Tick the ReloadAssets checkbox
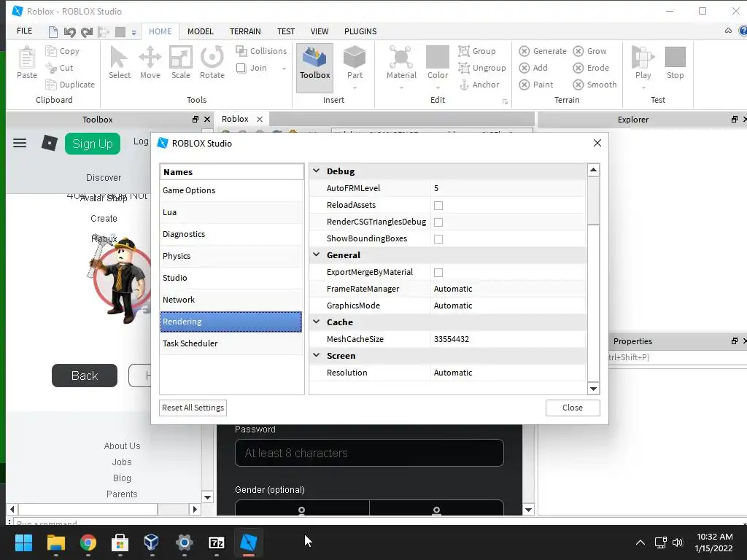The image size is (747, 560). coord(438,205)
